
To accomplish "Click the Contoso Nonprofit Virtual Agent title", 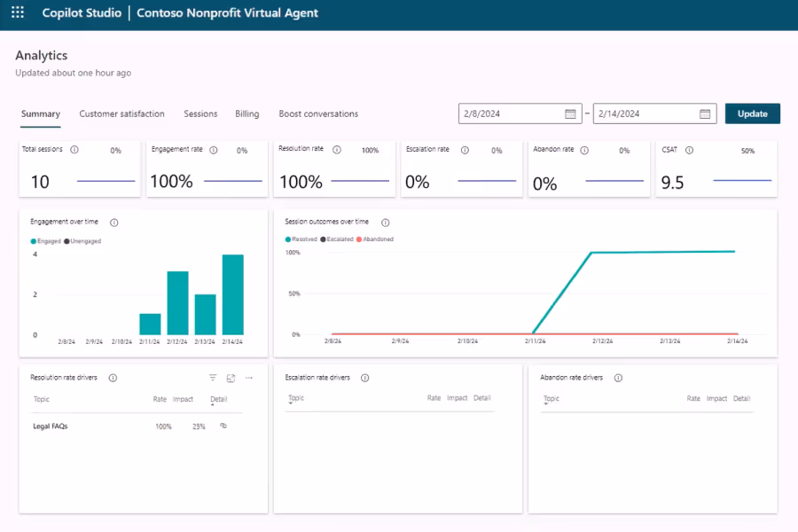I will [x=227, y=12].
